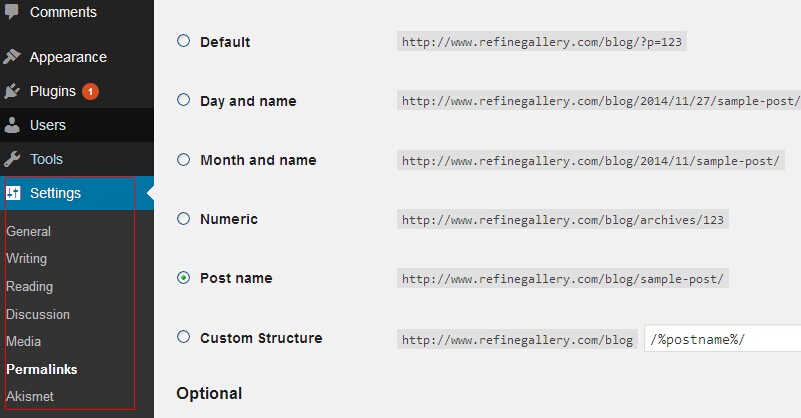
Task: Click the Plugins update count badge
Action: 90,91
